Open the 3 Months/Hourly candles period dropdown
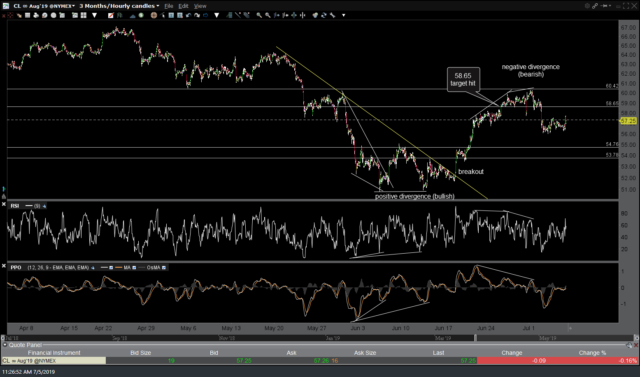 point(119,6)
